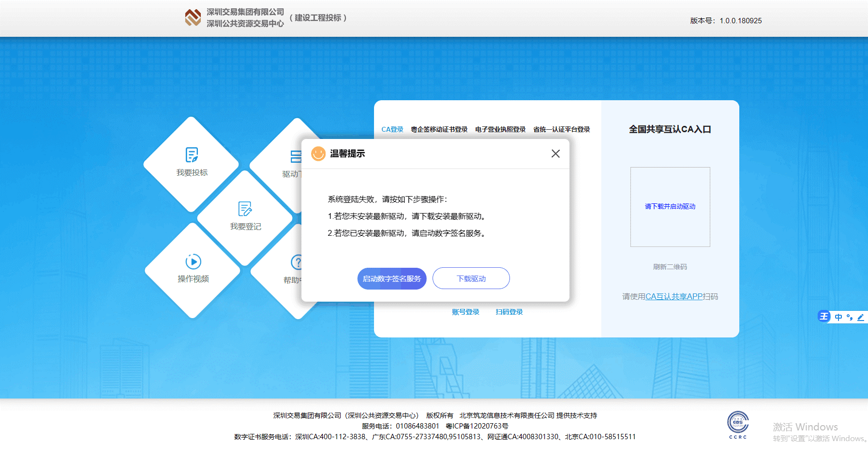
Task: Click the Shenzhen Exchange Group logo
Action: point(193,18)
